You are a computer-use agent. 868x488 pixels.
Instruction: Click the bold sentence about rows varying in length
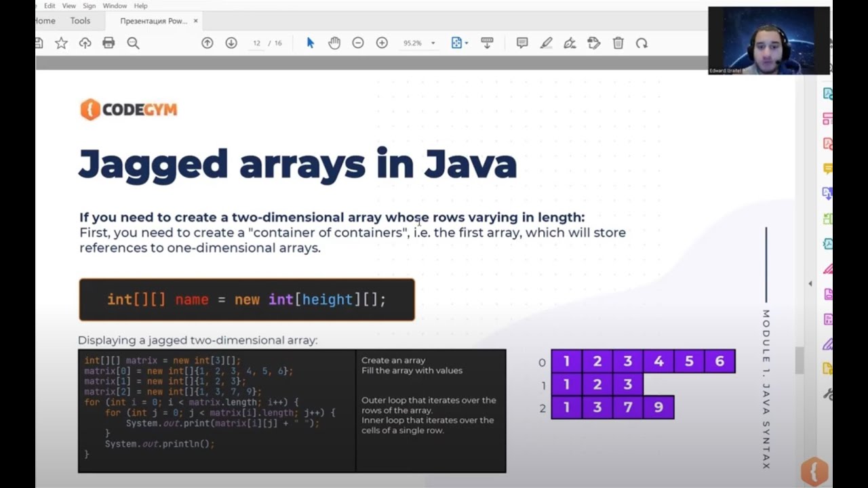pyautogui.click(x=332, y=217)
